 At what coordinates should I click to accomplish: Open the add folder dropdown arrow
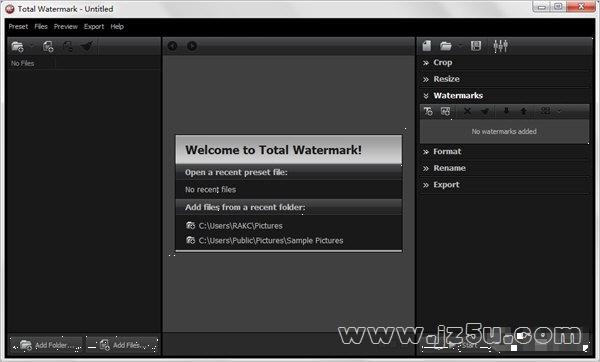(32, 46)
